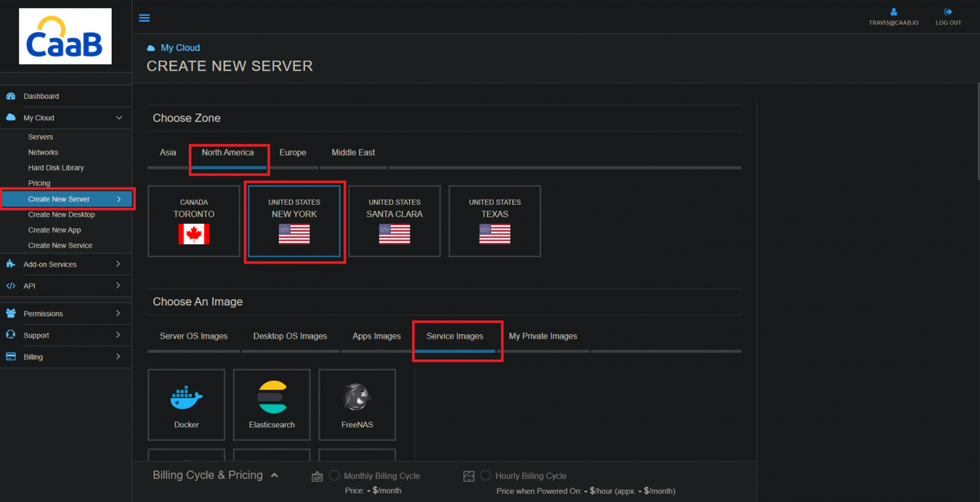Enable the Hourly Billing Cycle option

click(486, 475)
